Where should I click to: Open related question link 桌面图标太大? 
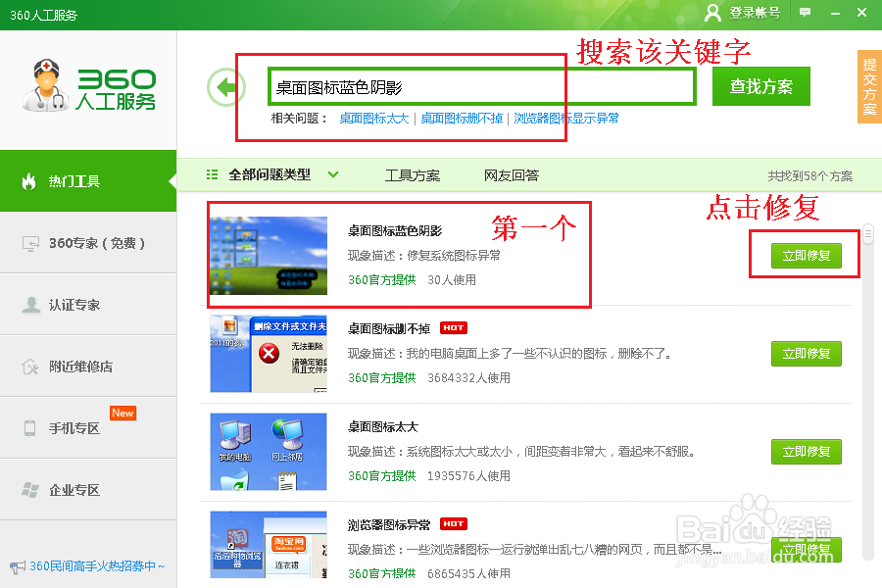pyautogui.click(x=374, y=119)
